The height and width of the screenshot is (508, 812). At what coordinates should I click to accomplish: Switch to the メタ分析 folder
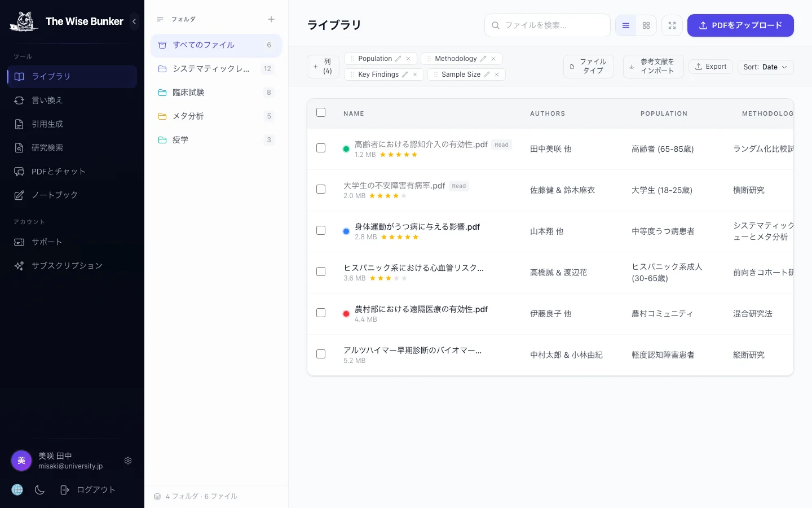pyautogui.click(x=188, y=116)
